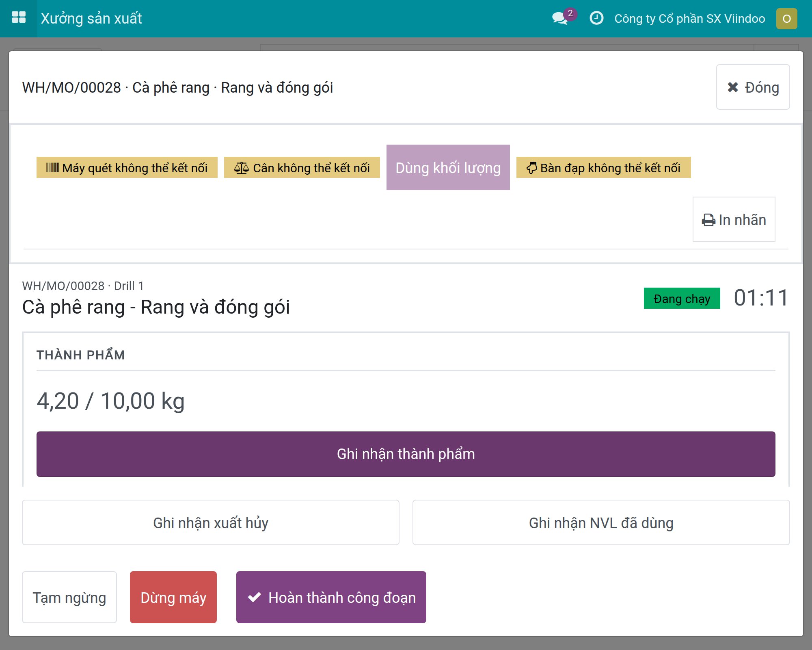The image size is (812, 650).
Task: Click the Bàn đạp không thể kết nối badge
Action: [603, 167]
